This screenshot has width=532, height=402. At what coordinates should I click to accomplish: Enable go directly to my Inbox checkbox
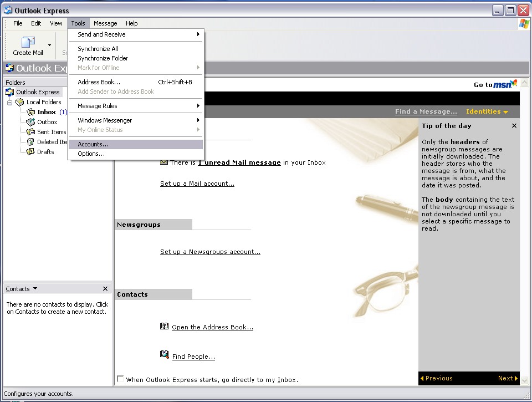[120, 379]
